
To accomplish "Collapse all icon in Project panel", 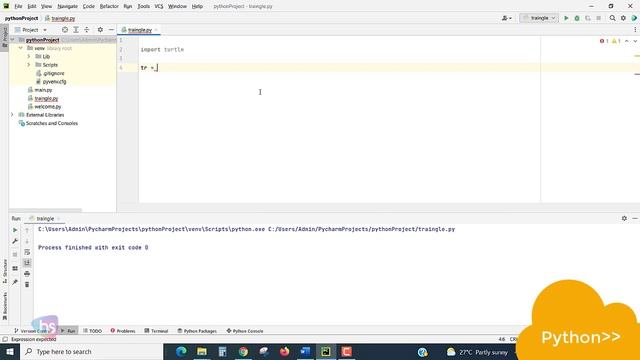I will pyautogui.click(x=87, y=30).
